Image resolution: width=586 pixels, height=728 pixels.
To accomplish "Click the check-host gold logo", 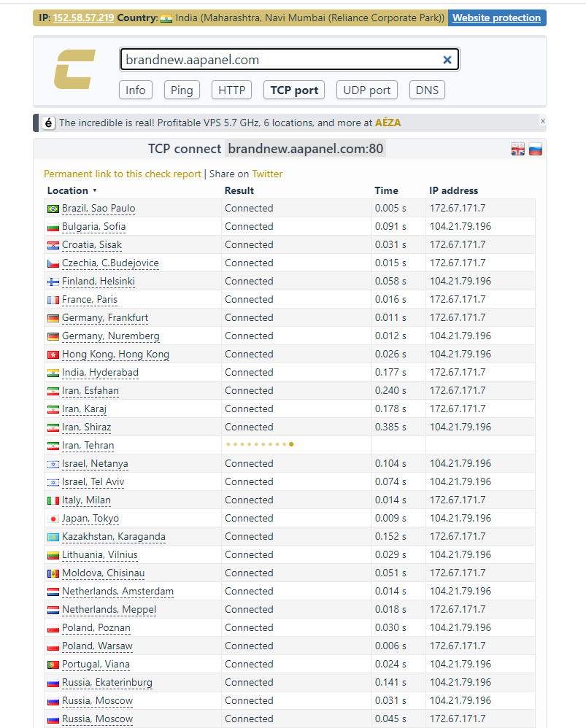I will 74,69.
